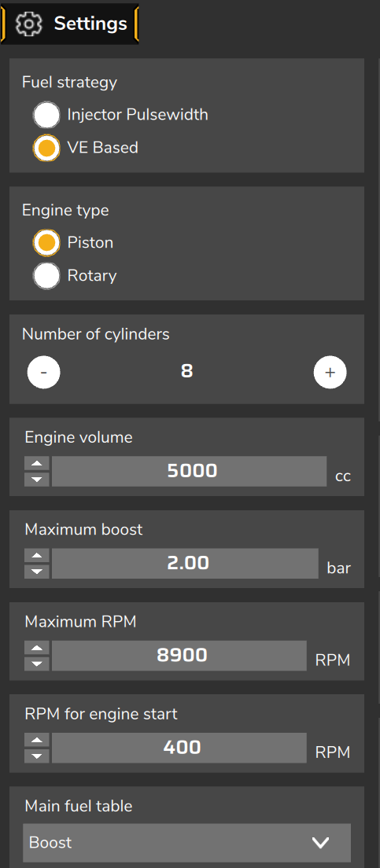The height and width of the screenshot is (868, 380).
Task: Decrement Maximum RPM using down arrow
Action: [37, 663]
